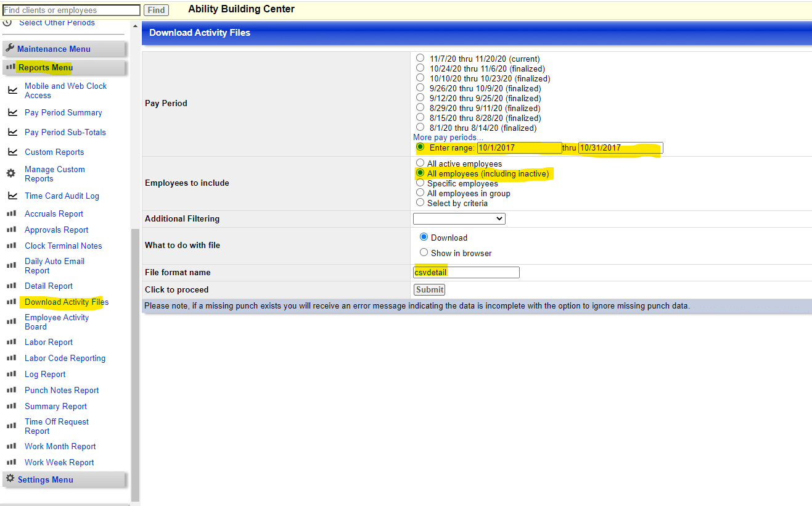Open Punch Notes Report link
This screenshot has width=812, height=506.
click(62, 391)
